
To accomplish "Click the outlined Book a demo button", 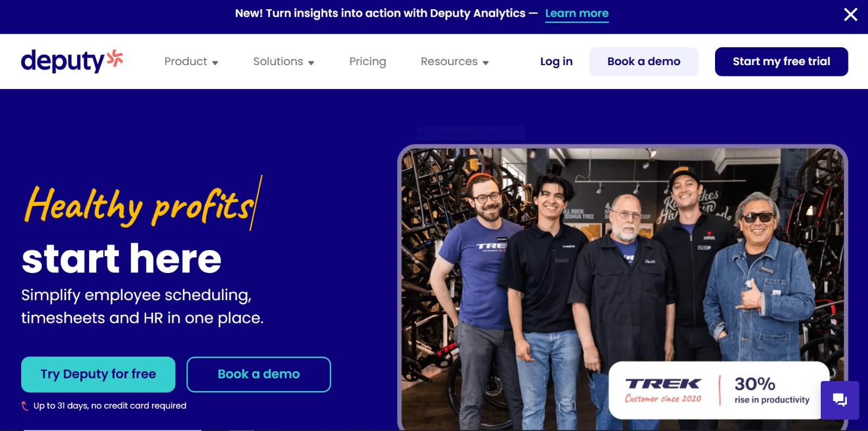I will tap(259, 374).
